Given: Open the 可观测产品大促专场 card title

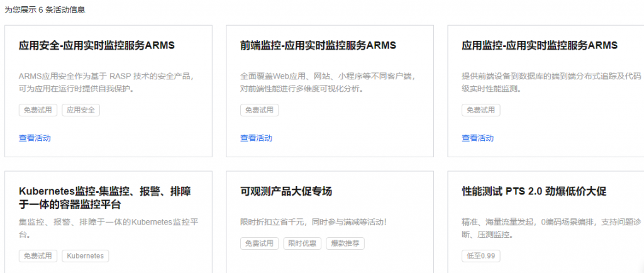Looking at the screenshot, I should tap(286, 191).
